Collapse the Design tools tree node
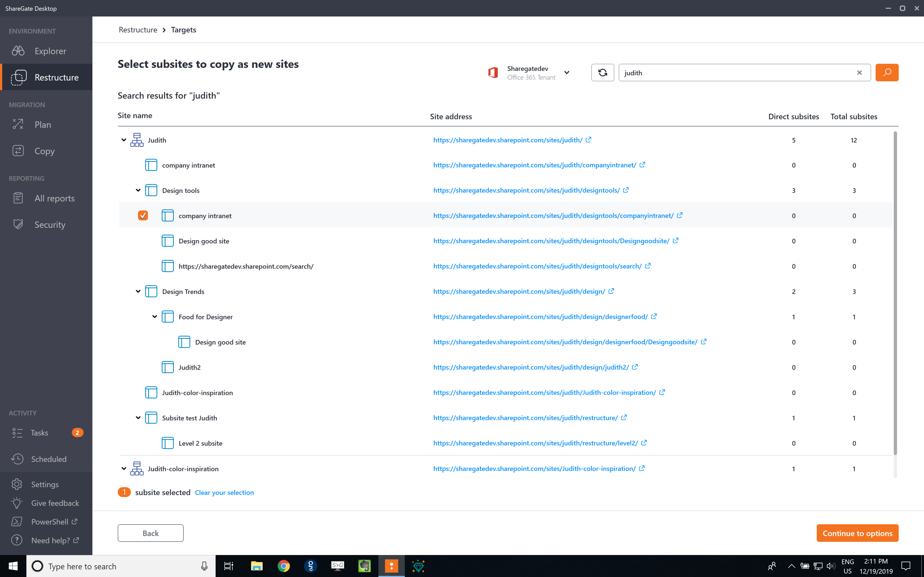Viewport: 924px width, 577px height. [138, 190]
